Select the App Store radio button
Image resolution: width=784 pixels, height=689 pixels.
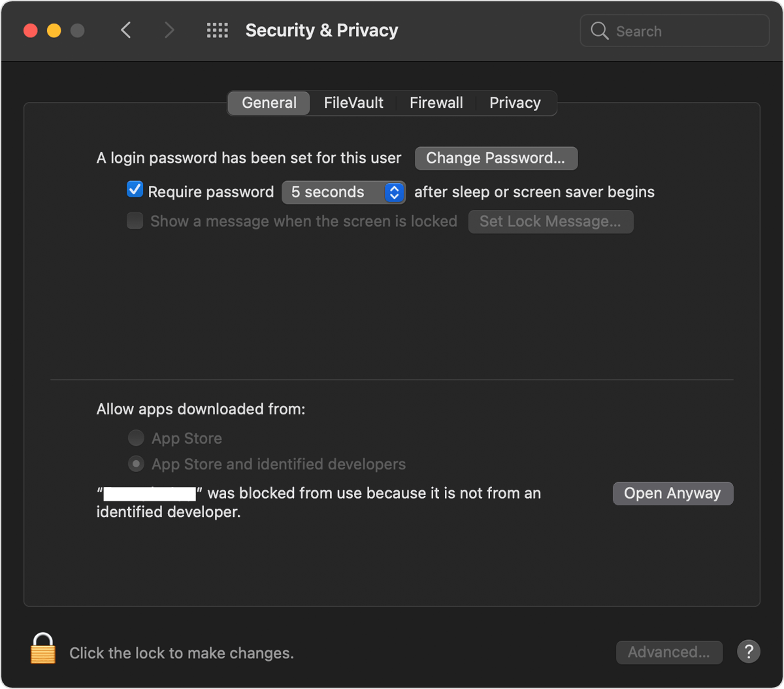(x=135, y=438)
